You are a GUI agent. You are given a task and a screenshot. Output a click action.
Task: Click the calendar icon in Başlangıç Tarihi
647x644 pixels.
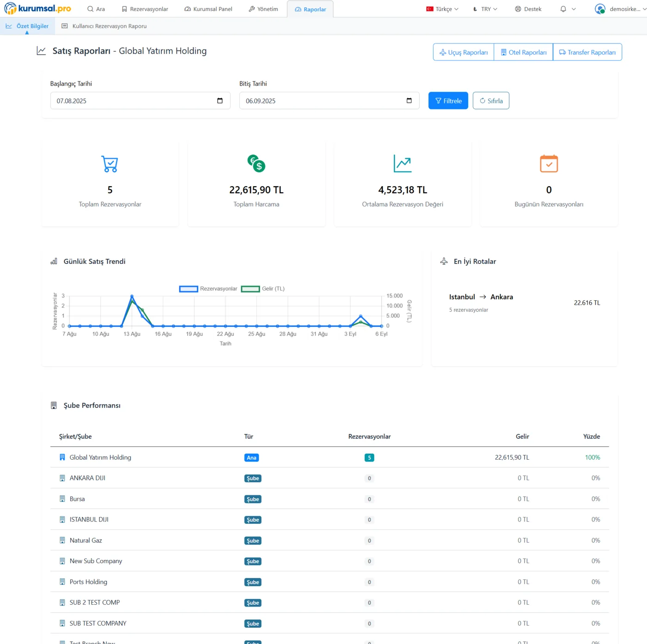point(220,101)
